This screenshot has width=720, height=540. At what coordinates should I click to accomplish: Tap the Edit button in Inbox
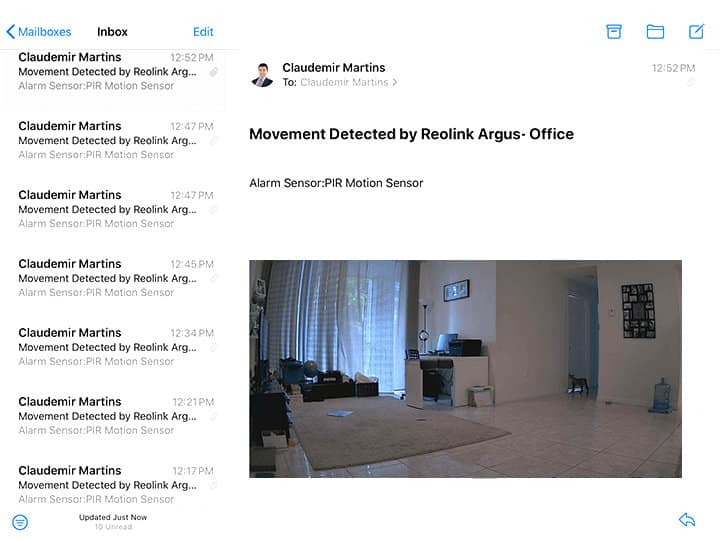pos(203,32)
